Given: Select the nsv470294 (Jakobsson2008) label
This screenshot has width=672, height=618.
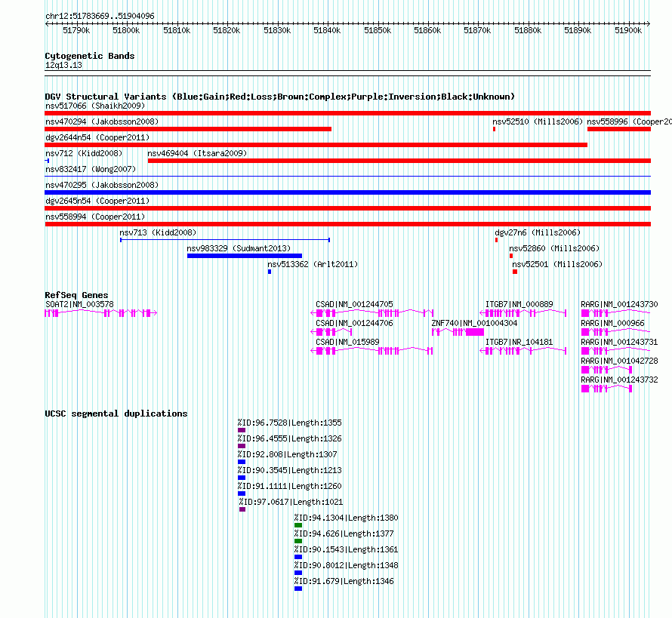Looking at the screenshot, I should click(x=102, y=121).
